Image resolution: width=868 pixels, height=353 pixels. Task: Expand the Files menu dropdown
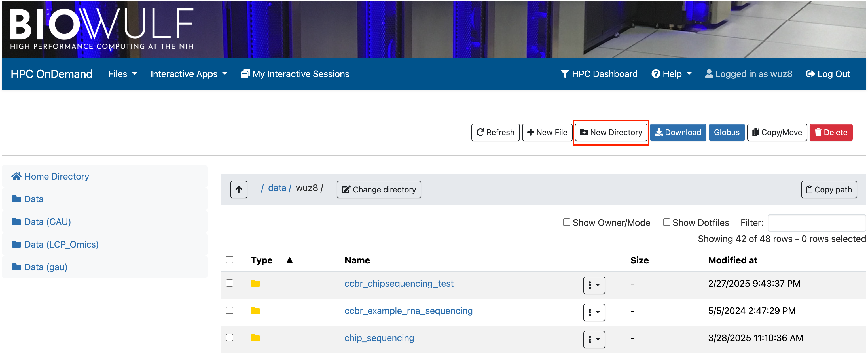[x=122, y=74]
